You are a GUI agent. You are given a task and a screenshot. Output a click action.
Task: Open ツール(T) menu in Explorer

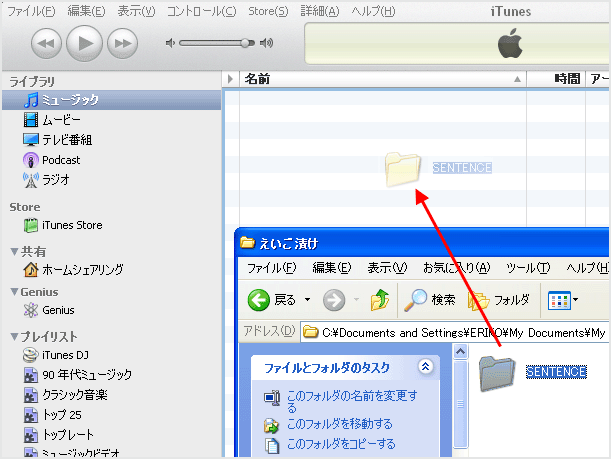pos(528,268)
